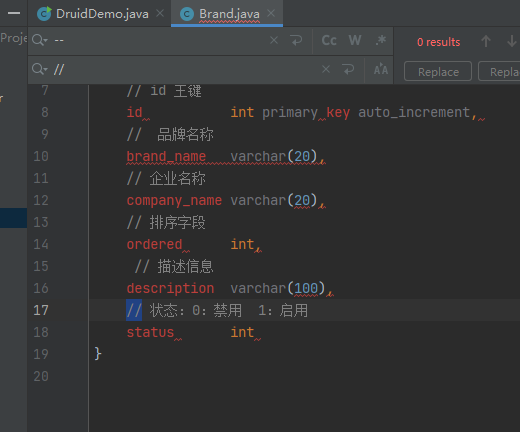Click status on line 18
Screen dimensions: 520x432
coord(150,332)
